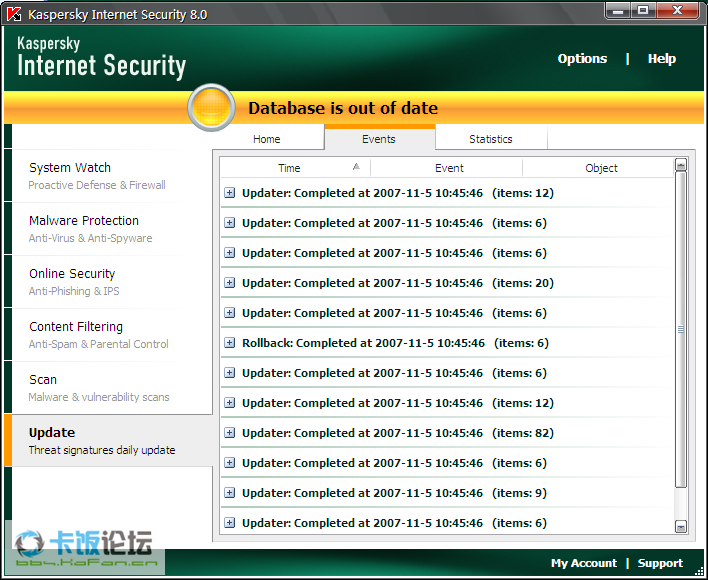
Task: Select the Events tab
Action: [379, 139]
